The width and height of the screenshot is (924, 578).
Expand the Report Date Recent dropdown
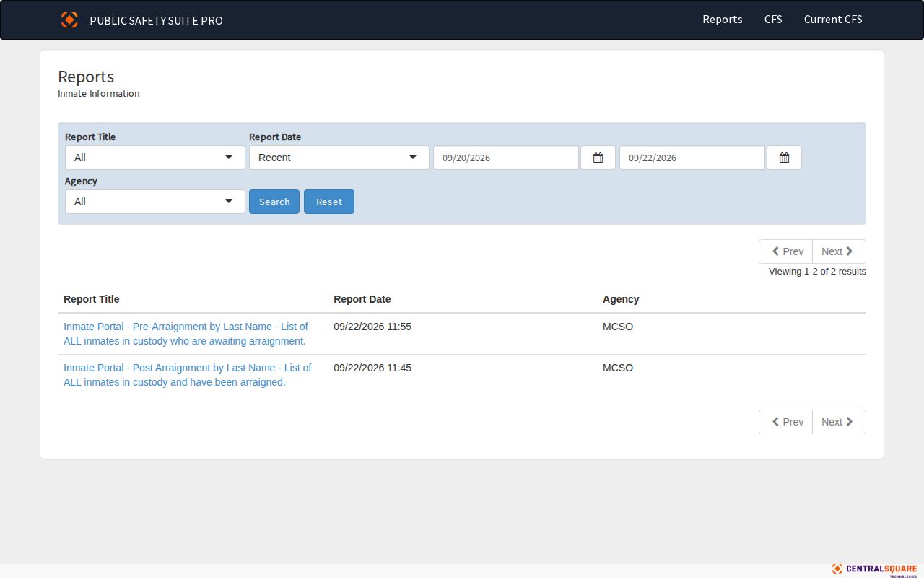[x=339, y=158]
